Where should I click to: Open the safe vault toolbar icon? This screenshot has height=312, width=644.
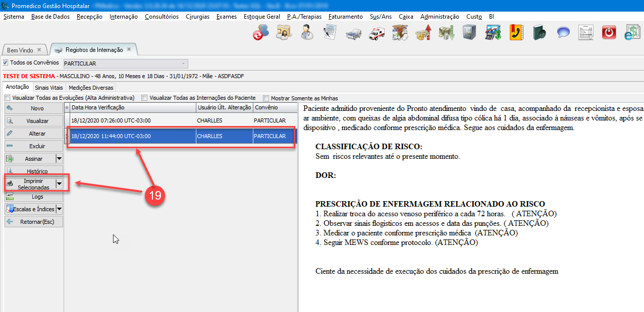(x=469, y=33)
